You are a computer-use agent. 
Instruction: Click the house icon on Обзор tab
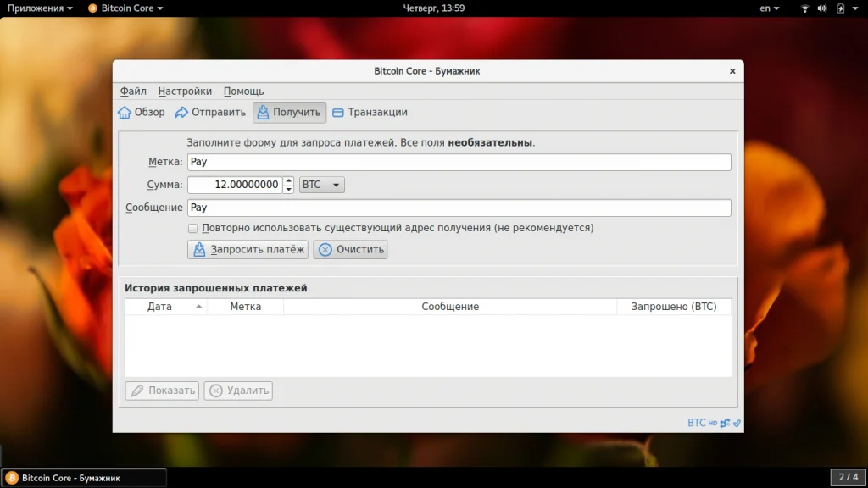[125, 113]
